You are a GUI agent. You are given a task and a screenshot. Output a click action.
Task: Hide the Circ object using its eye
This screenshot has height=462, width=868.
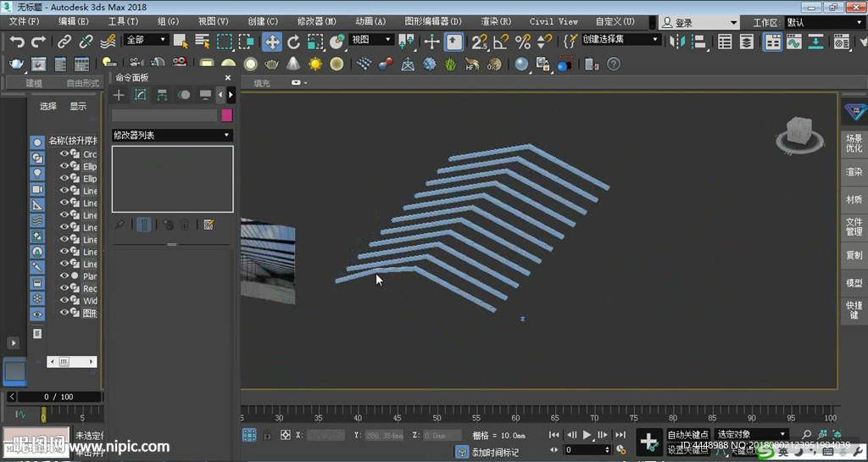tap(64, 153)
